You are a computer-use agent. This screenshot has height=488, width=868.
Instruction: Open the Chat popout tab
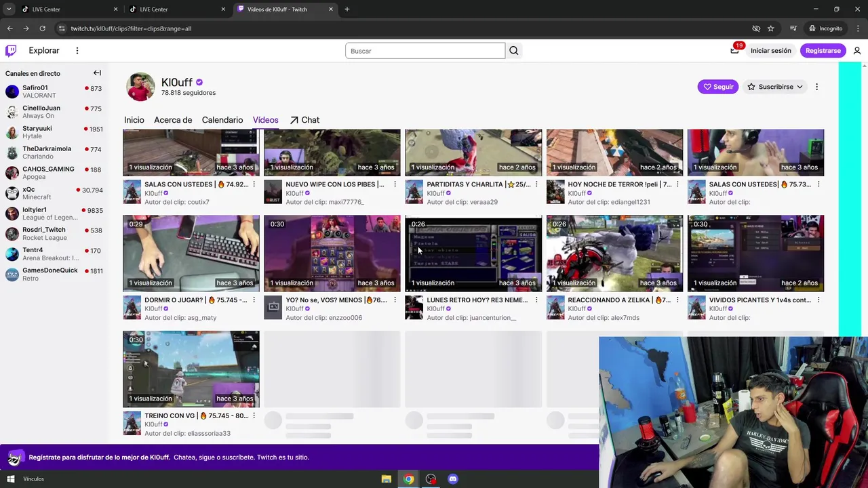[304, 120]
